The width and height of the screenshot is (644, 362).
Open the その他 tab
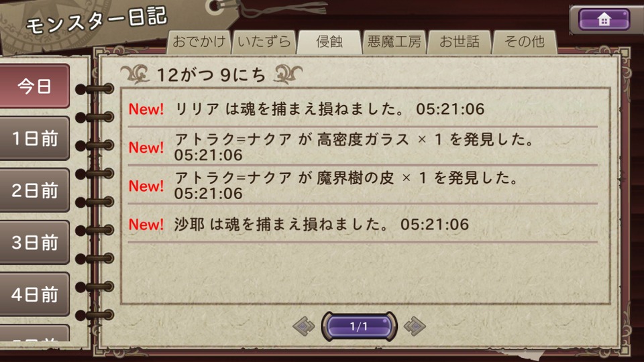pyautogui.click(x=524, y=42)
